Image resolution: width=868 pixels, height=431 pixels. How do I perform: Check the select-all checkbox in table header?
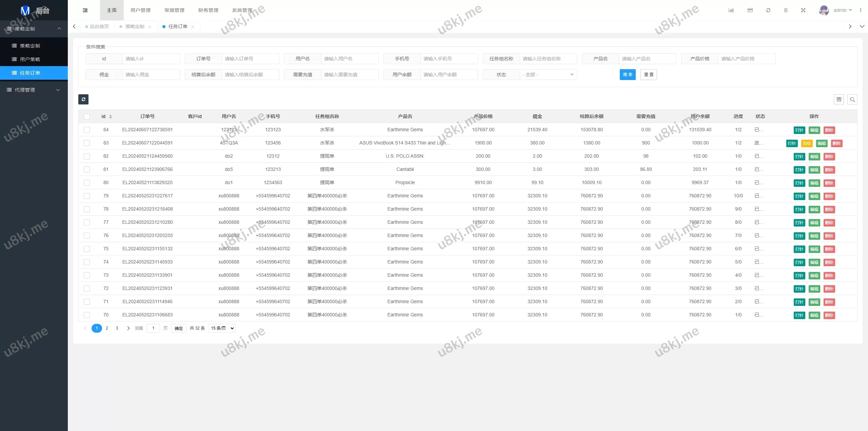87,117
